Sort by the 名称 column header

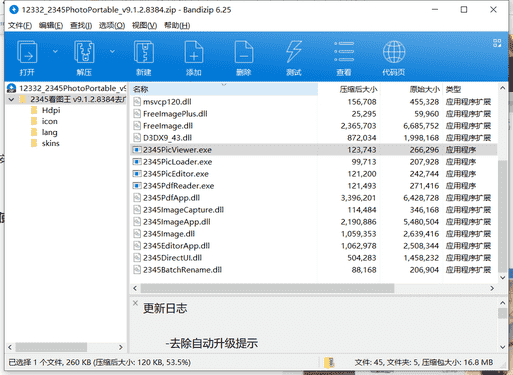coord(224,89)
